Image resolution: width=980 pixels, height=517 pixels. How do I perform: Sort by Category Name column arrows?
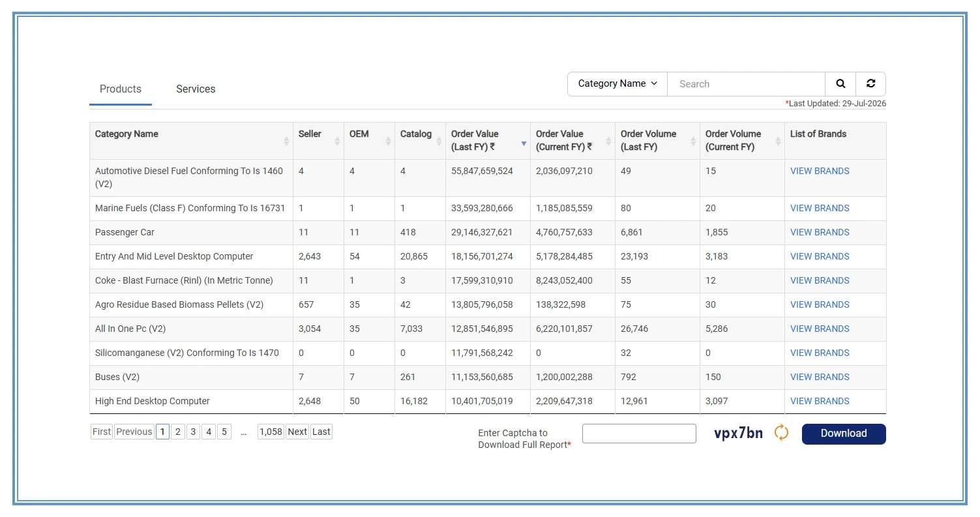(286, 141)
